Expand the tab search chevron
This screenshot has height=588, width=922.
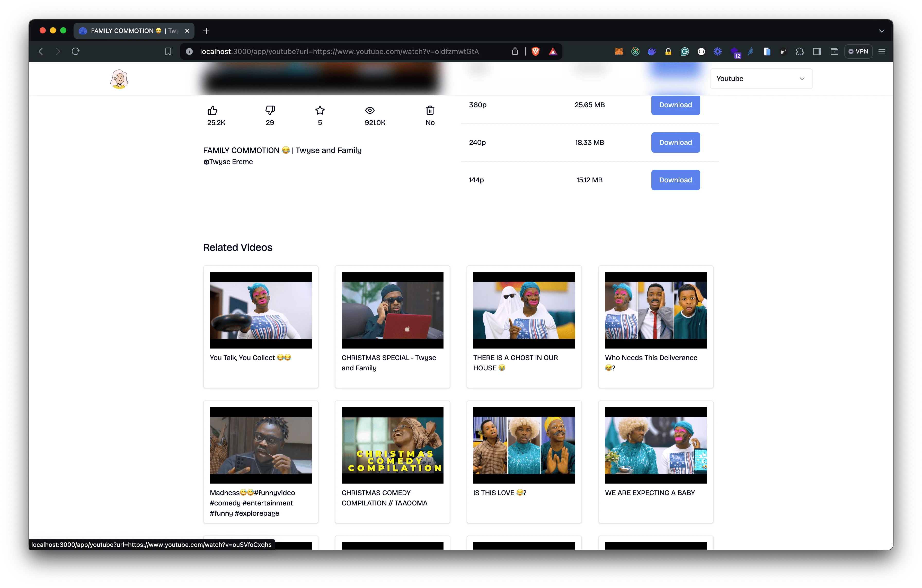(882, 31)
